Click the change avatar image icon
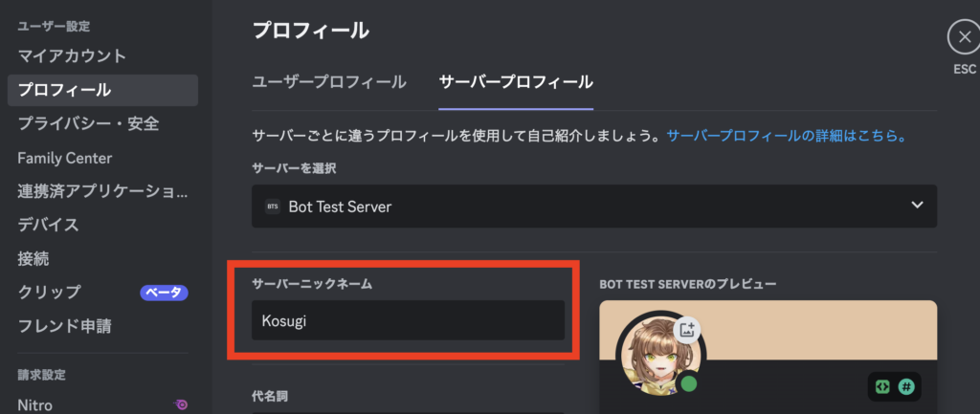Image resolution: width=980 pixels, height=414 pixels. [x=687, y=330]
